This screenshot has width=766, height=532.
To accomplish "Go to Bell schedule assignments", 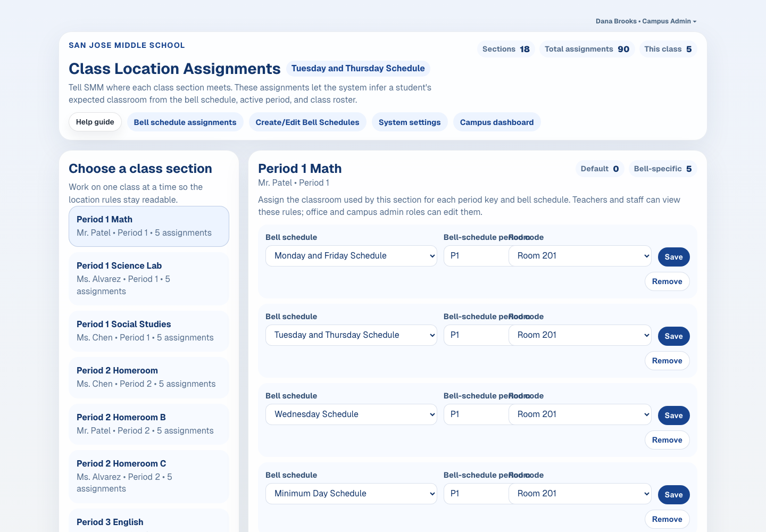I will coord(185,122).
